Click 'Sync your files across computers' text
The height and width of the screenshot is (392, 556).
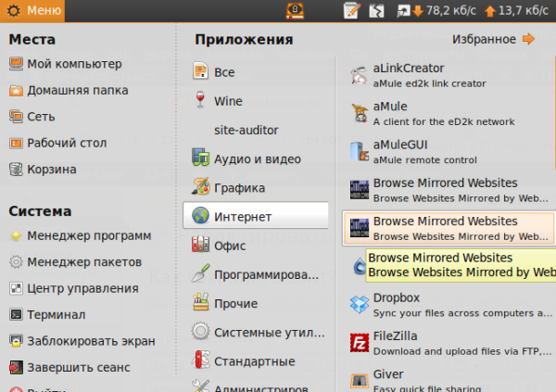click(x=462, y=313)
